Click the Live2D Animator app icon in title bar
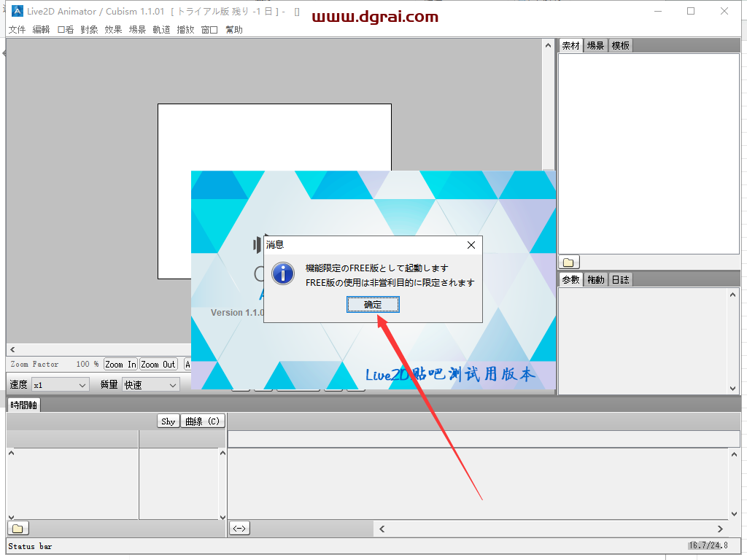This screenshot has width=747, height=560. tap(18, 11)
